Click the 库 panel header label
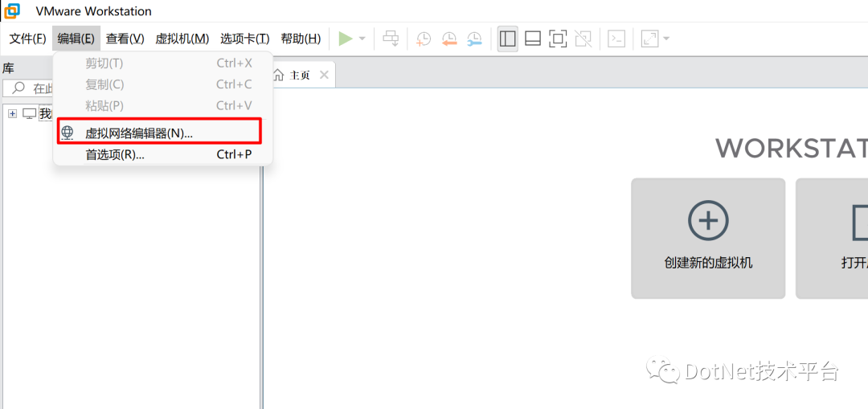The width and height of the screenshot is (868, 409). click(8, 68)
